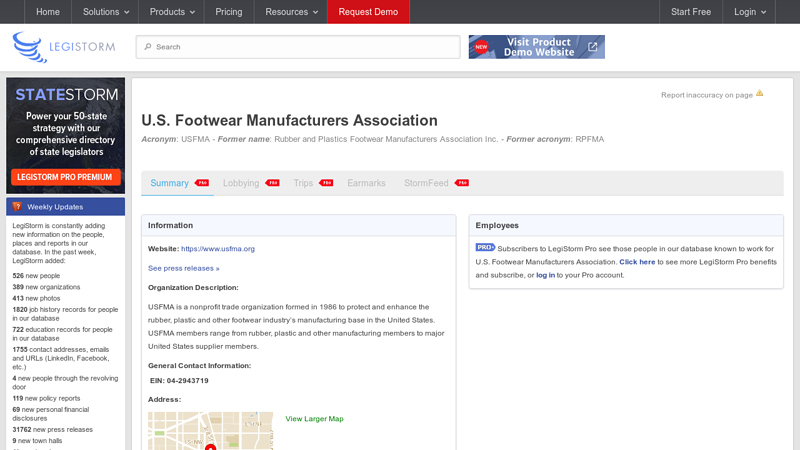Expand the Products dropdown menu
The image size is (800, 450).
(172, 12)
